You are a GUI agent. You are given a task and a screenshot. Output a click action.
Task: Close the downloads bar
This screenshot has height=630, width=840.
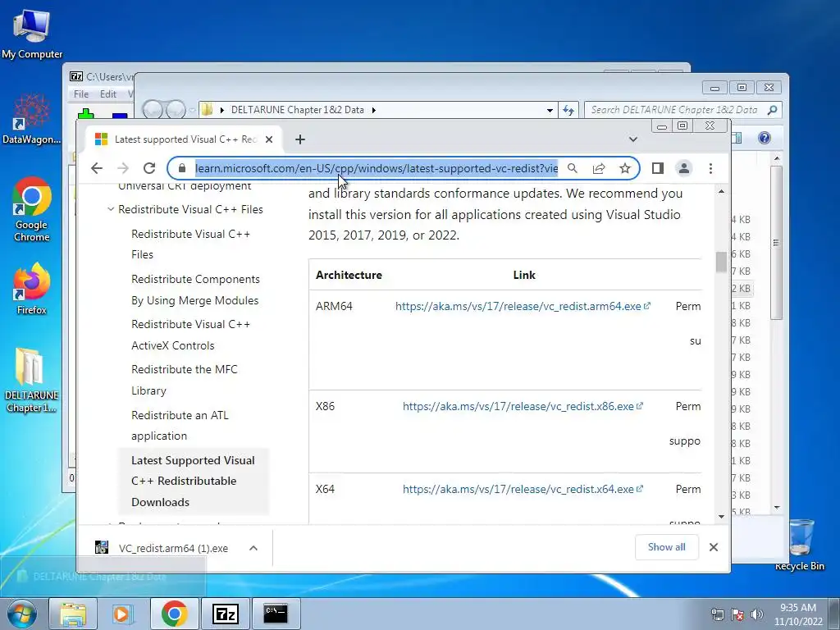[714, 547]
